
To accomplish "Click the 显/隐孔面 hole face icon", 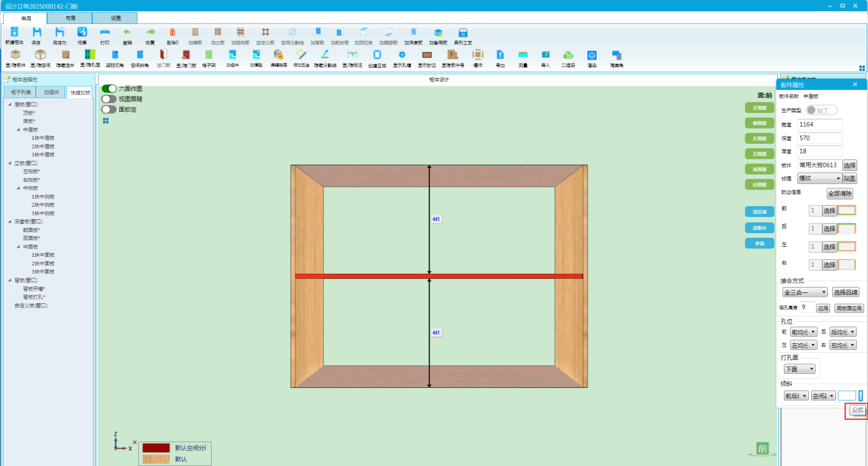I will 90,55.
